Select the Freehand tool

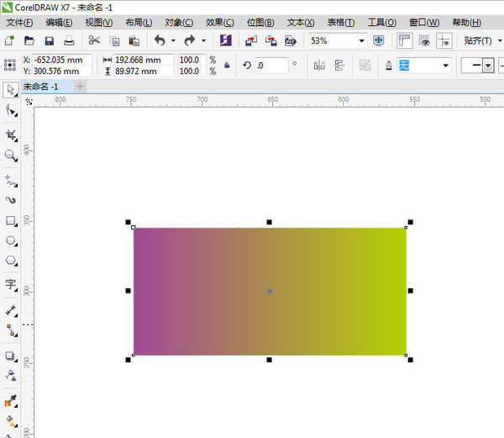(x=11, y=181)
